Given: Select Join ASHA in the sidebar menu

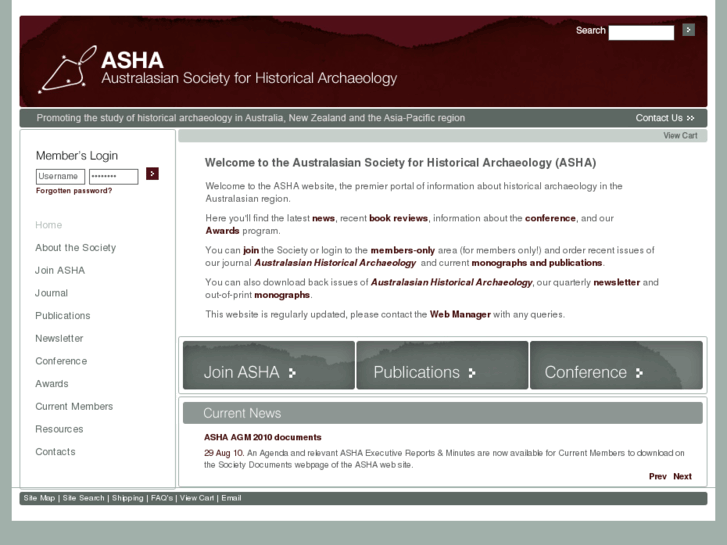Looking at the screenshot, I should tap(60, 270).
